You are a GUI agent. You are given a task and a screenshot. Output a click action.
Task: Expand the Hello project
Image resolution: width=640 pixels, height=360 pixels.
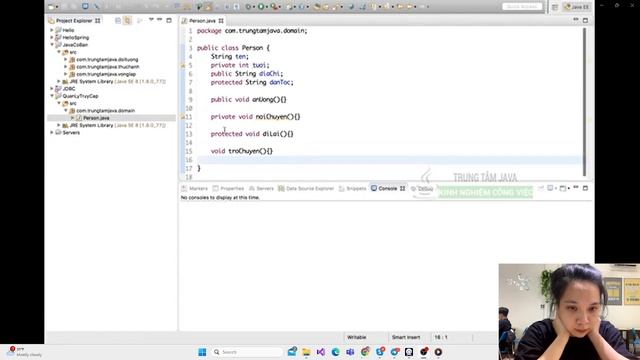coord(52,30)
